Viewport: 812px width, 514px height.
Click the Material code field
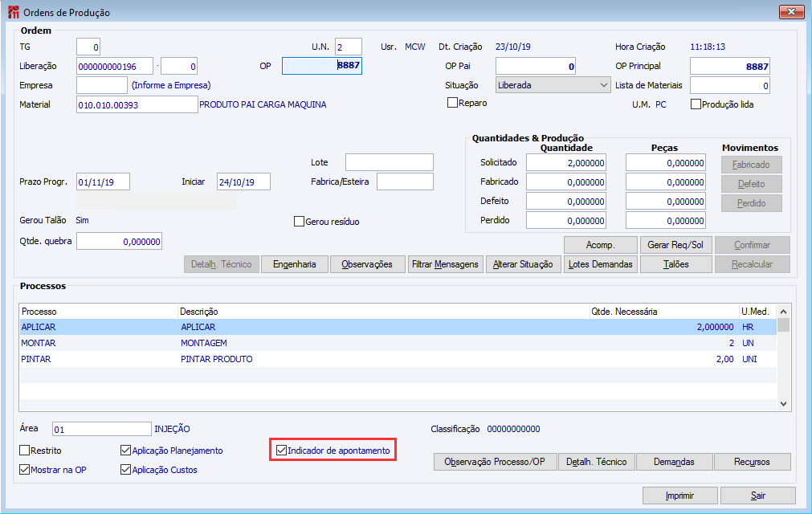tap(137, 104)
